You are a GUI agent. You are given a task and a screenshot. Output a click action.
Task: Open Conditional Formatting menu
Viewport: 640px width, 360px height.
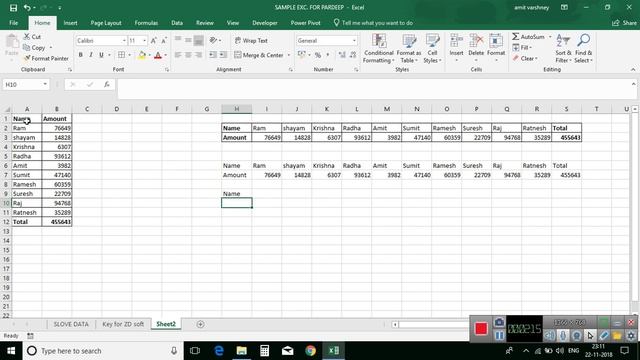pos(378,49)
